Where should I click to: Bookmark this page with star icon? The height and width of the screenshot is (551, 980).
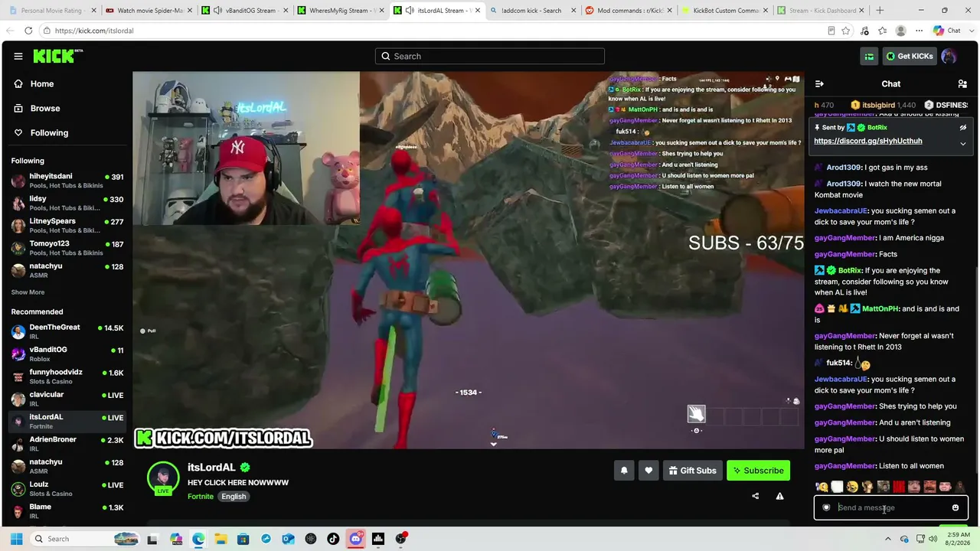[846, 31]
